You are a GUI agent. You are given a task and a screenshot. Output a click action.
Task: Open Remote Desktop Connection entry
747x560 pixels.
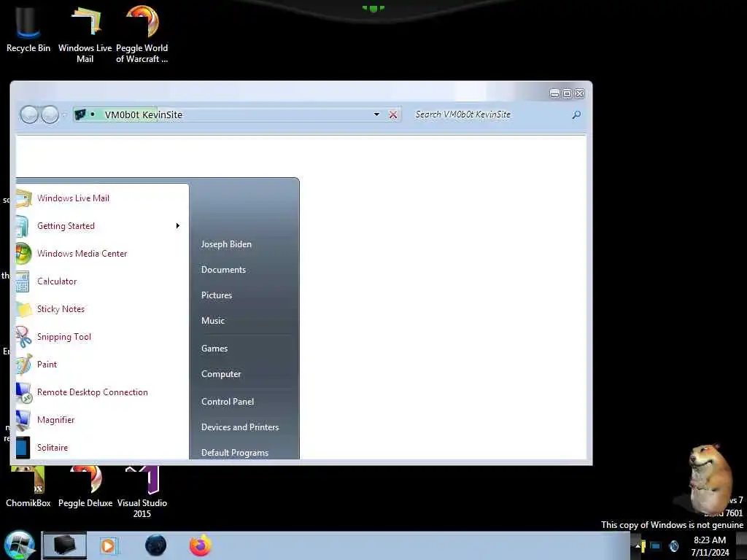(x=102, y=392)
